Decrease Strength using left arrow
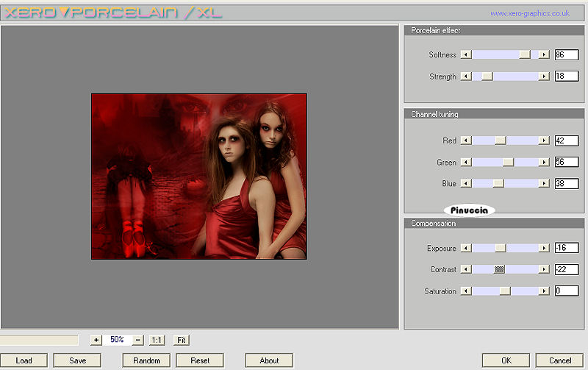 pyautogui.click(x=465, y=77)
